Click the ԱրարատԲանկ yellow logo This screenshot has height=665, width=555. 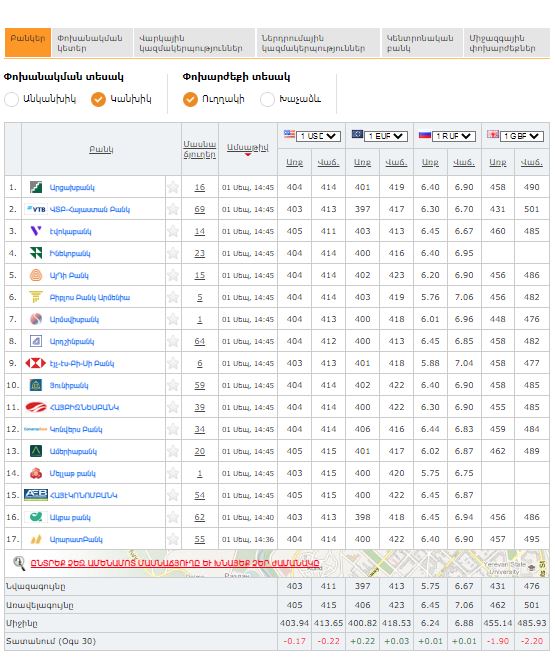pyautogui.click(x=36, y=539)
